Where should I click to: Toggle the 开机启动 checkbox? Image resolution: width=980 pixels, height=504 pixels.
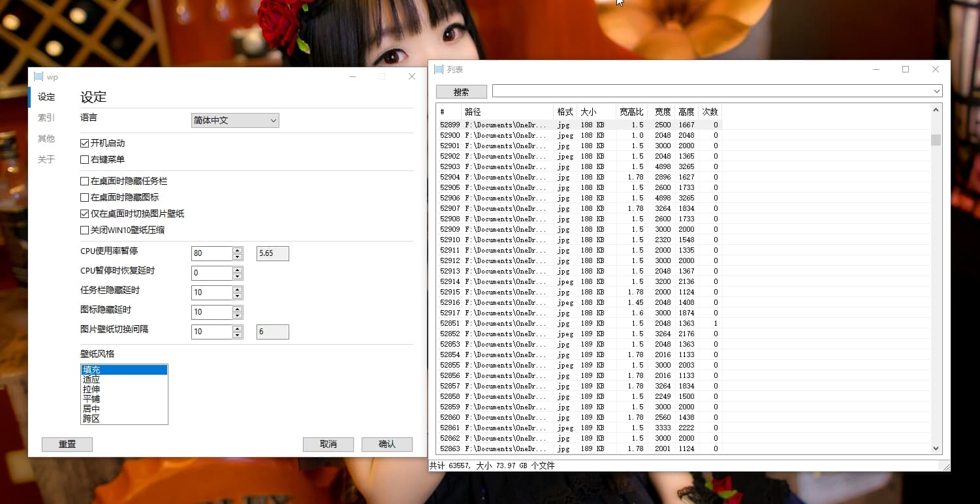click(85, 144)
